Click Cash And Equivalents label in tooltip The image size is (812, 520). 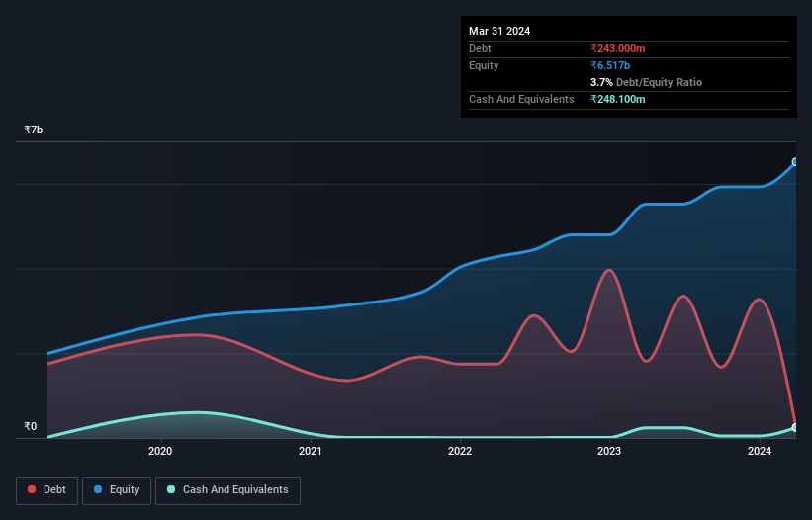(x=521, y=99)
